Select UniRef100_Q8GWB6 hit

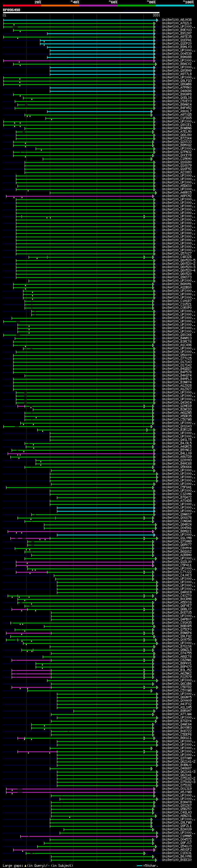tap(177, 84)
